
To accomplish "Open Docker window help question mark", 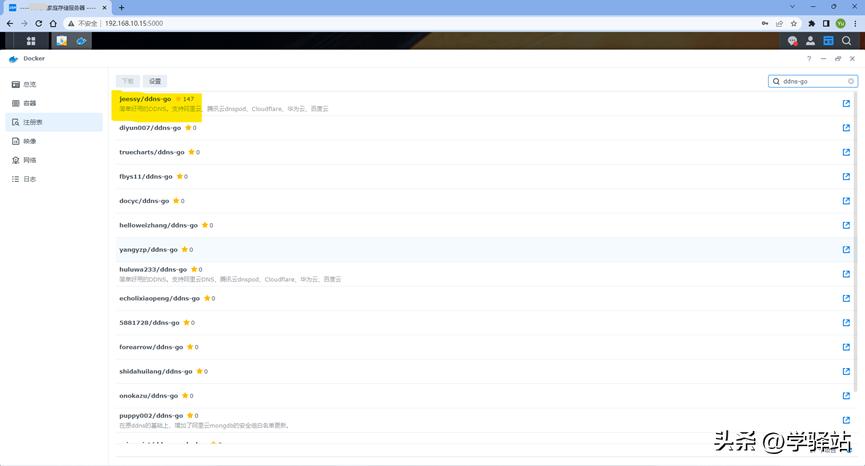I will pyautogui.click(x=809, y=58).
